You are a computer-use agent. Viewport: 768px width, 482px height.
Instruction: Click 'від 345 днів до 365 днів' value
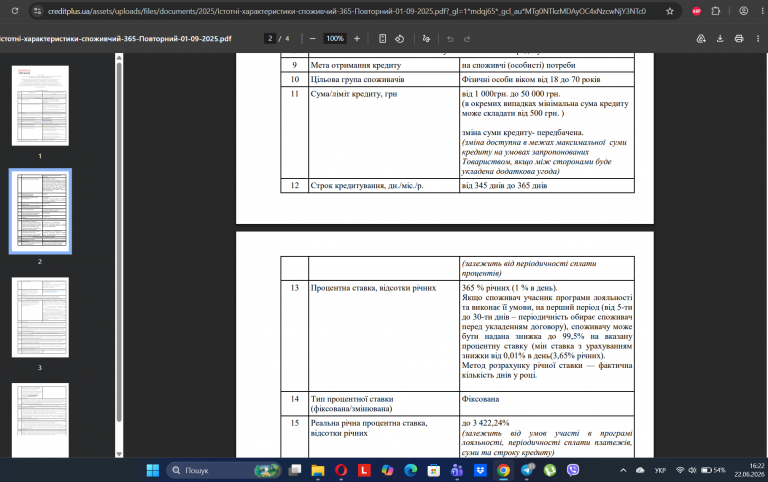tap(504, 186)
